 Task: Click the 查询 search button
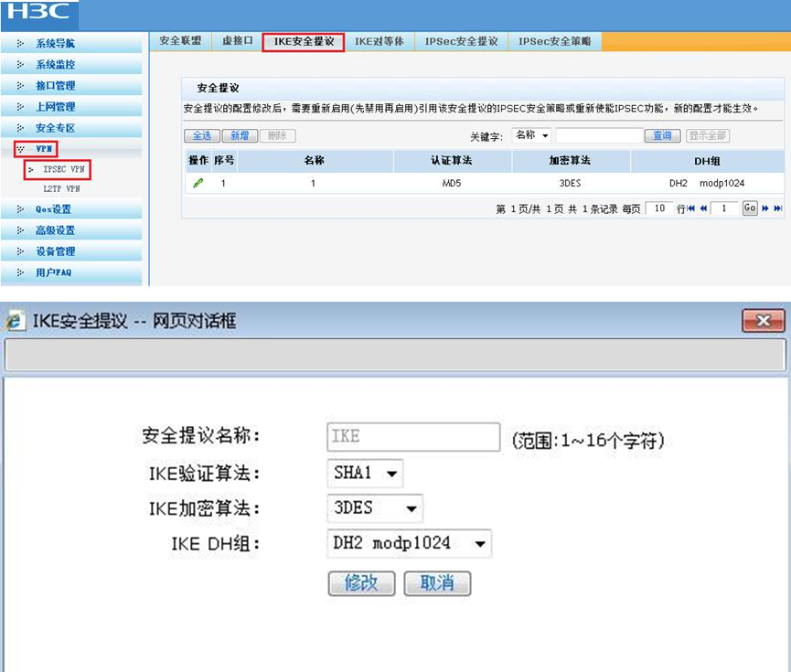(662, 135)
